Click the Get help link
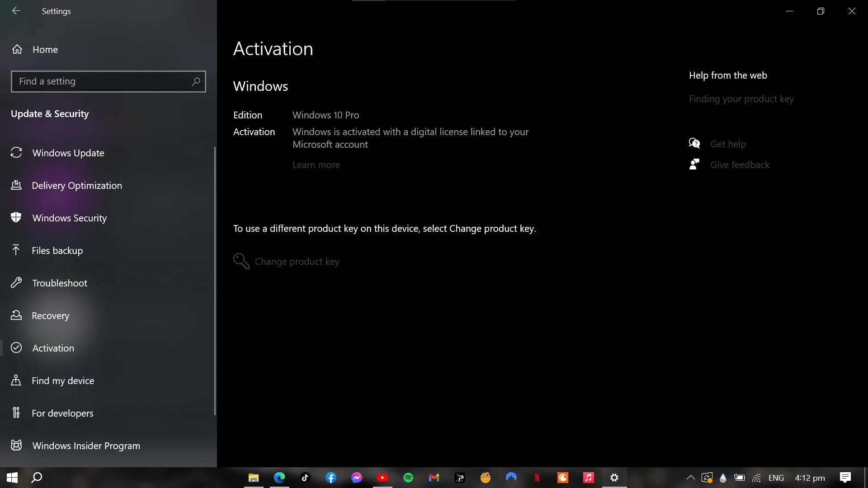The width and height of the screenshot is (868, 488). [728, 144]
